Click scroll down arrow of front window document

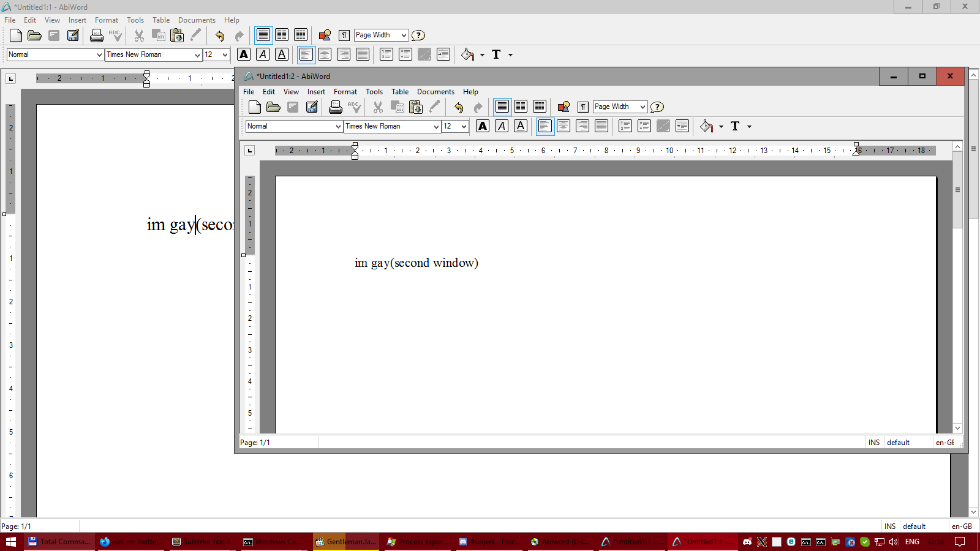(957, 429)
